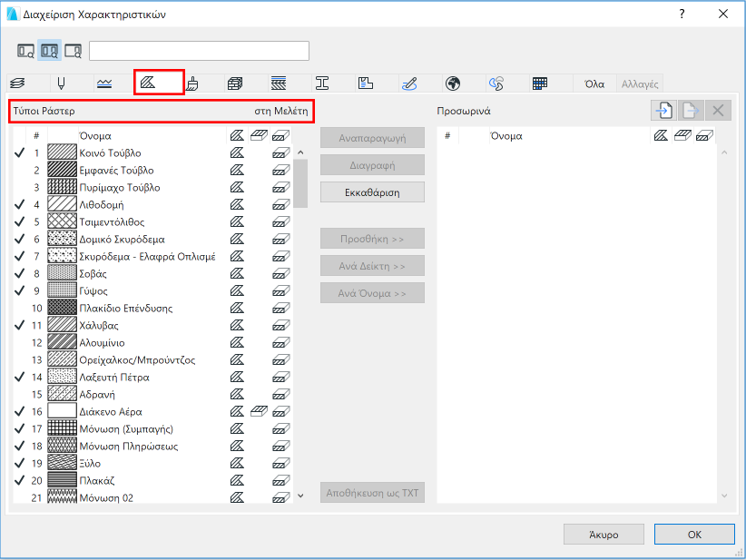Switch to the Line Types tab
This screenshot has width=746, height=560.
pyautogui.click(x=104, y=84)
